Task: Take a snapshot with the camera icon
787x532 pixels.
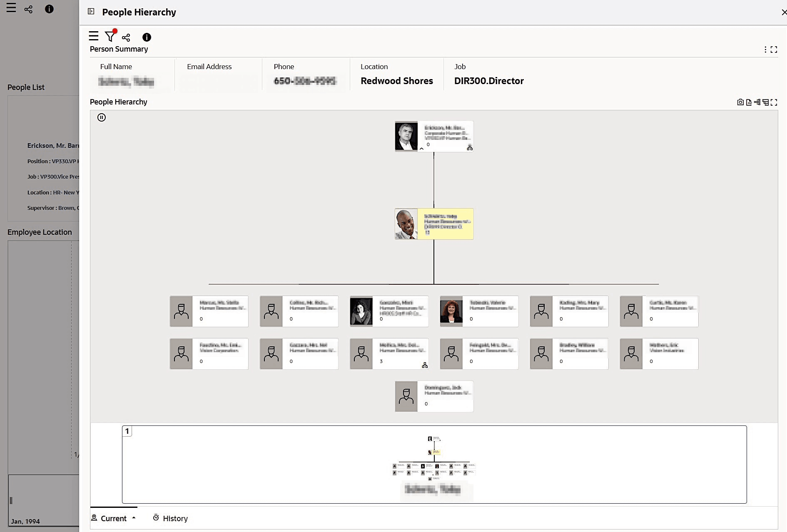Action: 740,102
